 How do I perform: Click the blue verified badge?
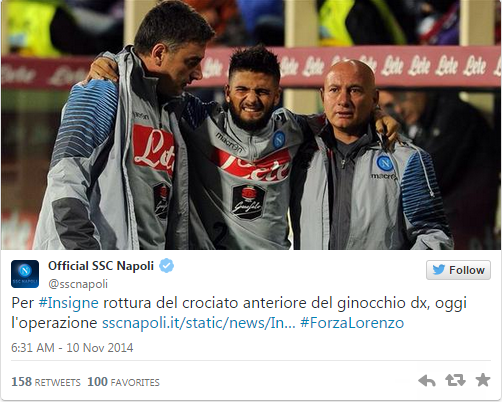point(166,266)
